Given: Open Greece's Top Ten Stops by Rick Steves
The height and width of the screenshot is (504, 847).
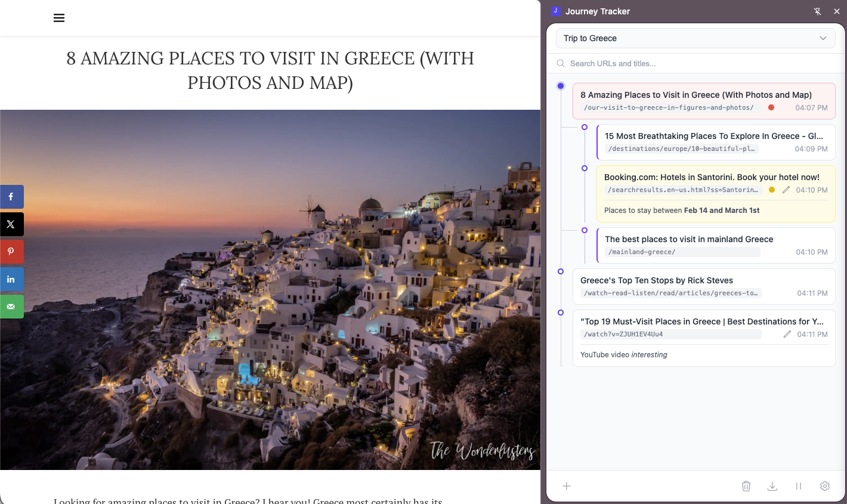Looking at the screenshot, I should [657, 280].
